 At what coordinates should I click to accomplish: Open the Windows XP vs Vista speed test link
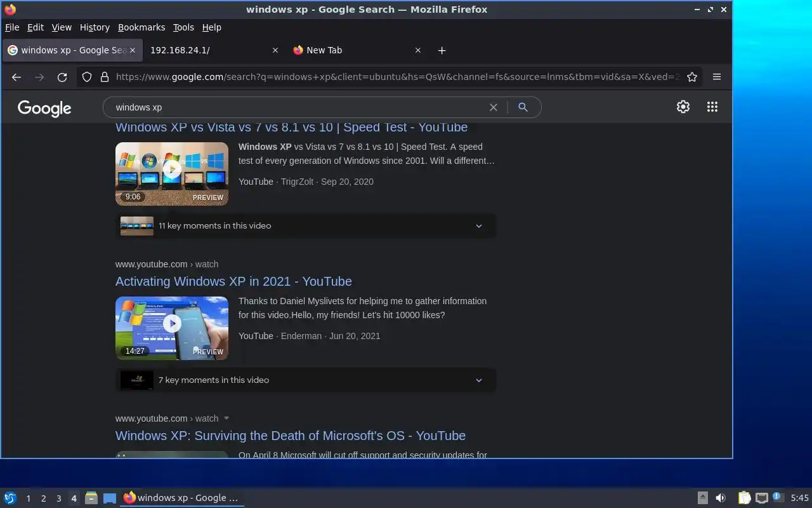click(292, 127)
